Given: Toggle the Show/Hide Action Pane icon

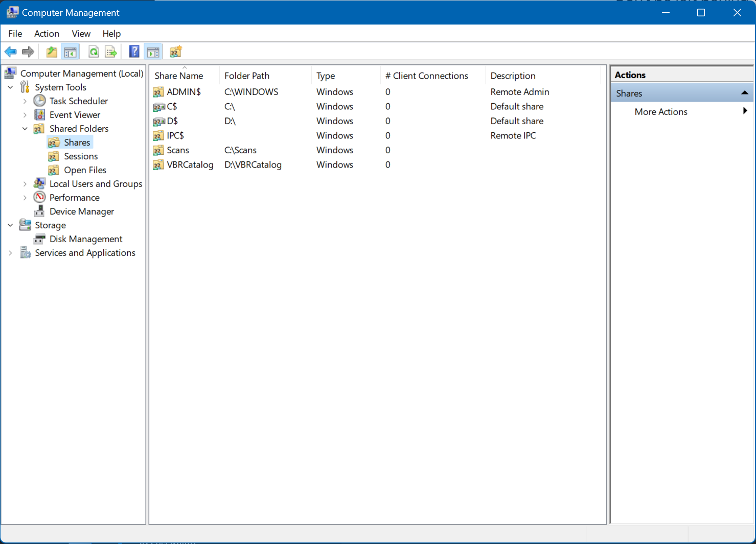Looking at the screenshot, I should click(x=153, y=51).
